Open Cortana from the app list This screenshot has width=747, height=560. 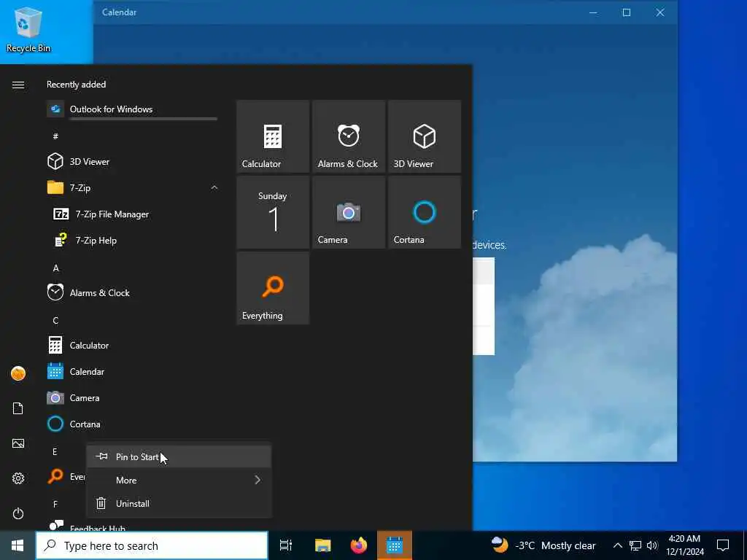133,424
